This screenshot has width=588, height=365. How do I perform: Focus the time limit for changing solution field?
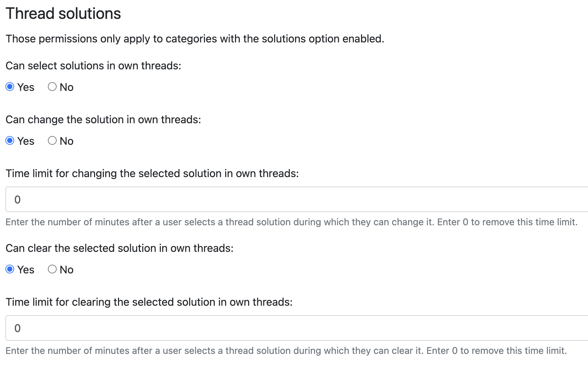[x=297, y=199]
